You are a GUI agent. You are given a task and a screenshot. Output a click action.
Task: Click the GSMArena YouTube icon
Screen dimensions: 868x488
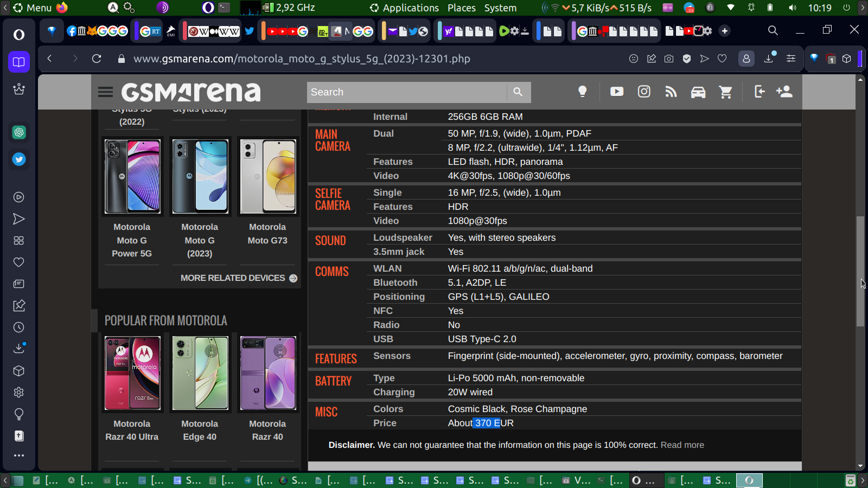(x=617, y=92)
